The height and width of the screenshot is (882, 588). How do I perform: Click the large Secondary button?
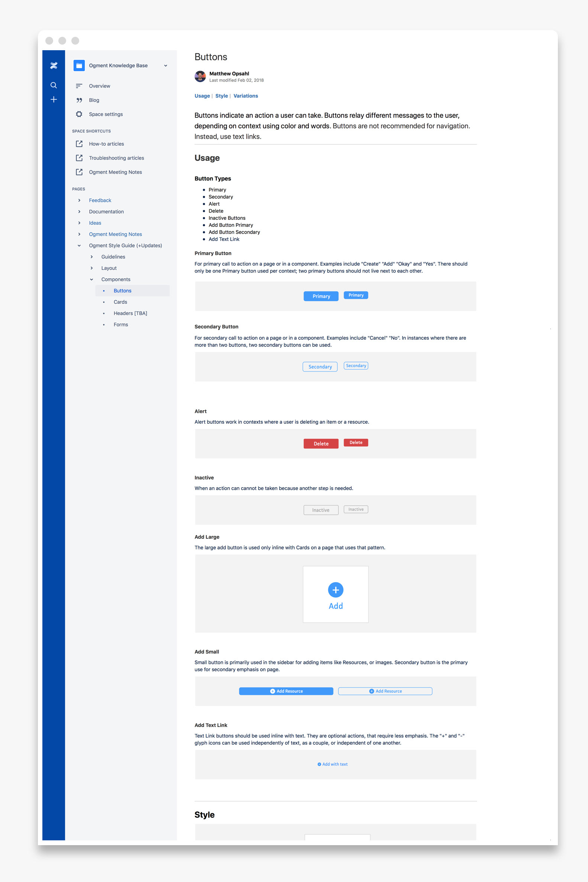[320, 367]
